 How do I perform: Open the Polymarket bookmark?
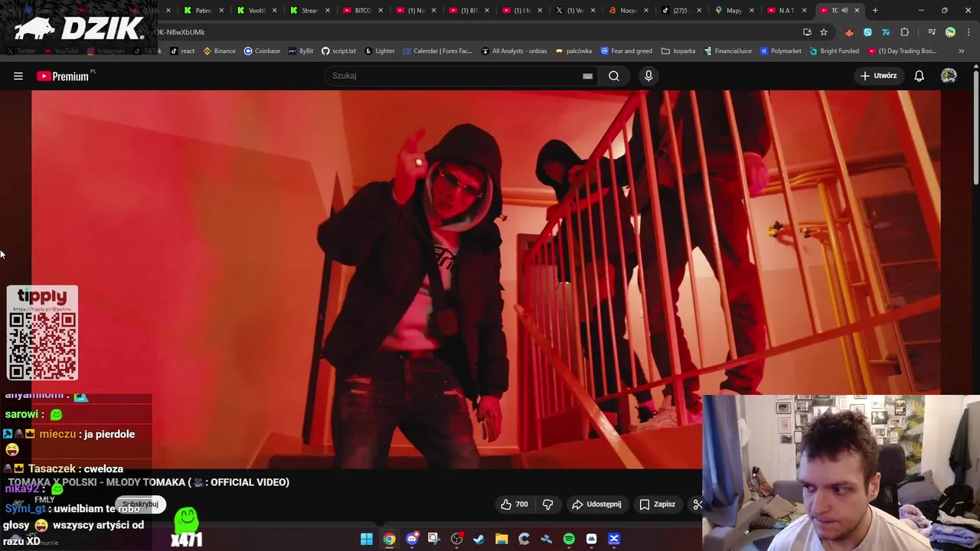pos(780,51)
